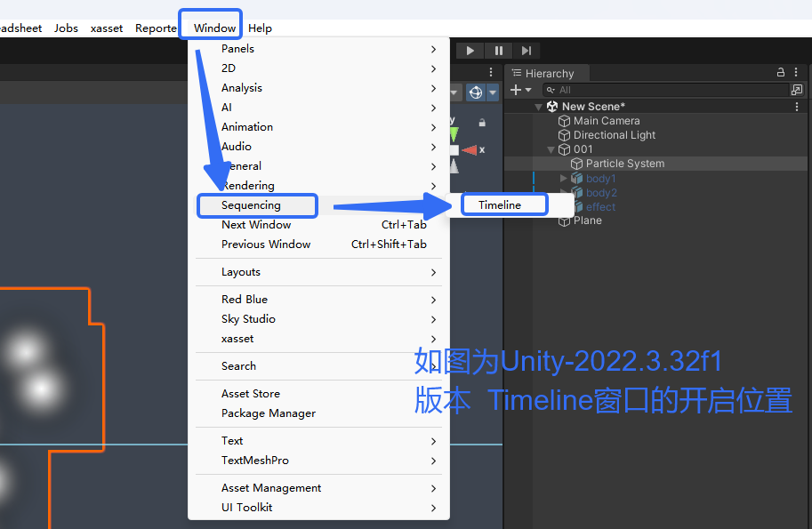
Task: Select effect prefab in Hierarchy
Action: click(600, 207)
